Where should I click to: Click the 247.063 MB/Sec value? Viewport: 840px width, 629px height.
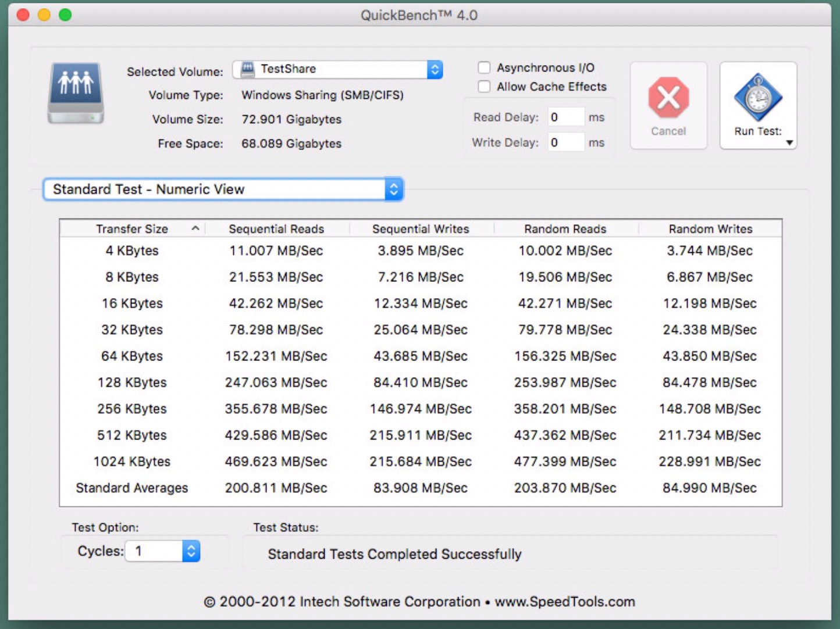click(276, 383)
